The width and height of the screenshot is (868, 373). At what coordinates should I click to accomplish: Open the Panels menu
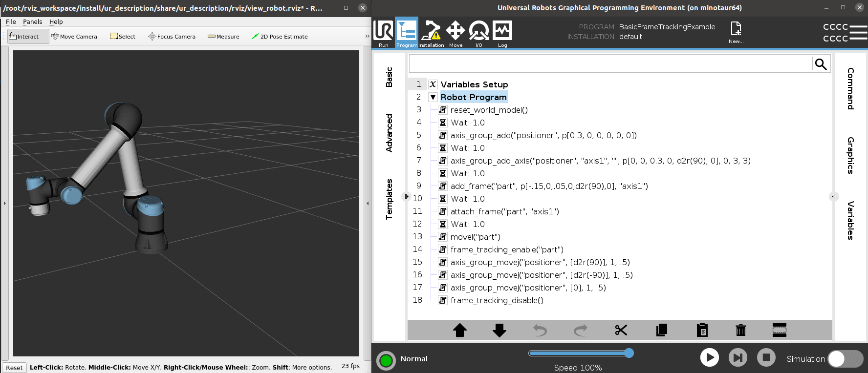coord(32,22)
